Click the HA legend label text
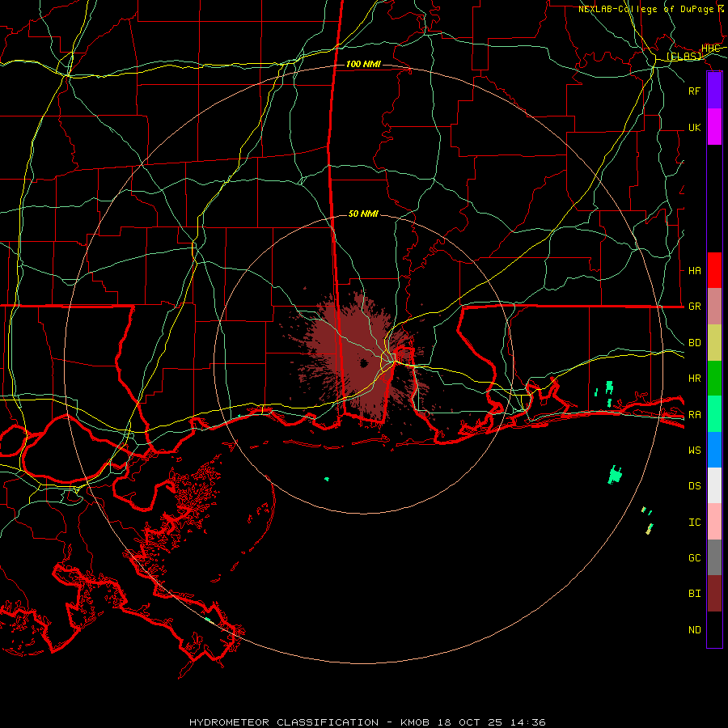 tap(694, 270)
